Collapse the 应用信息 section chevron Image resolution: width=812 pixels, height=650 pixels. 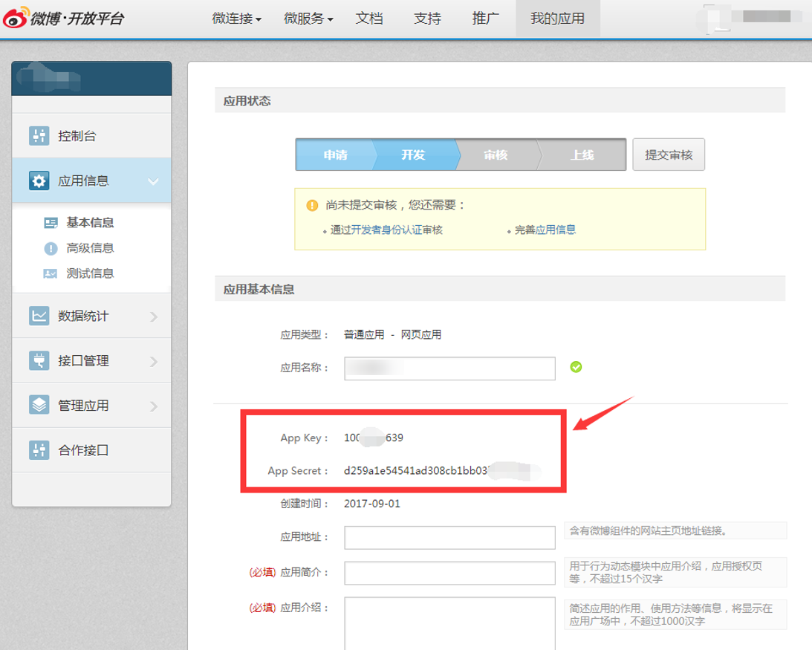coord(153,181)
